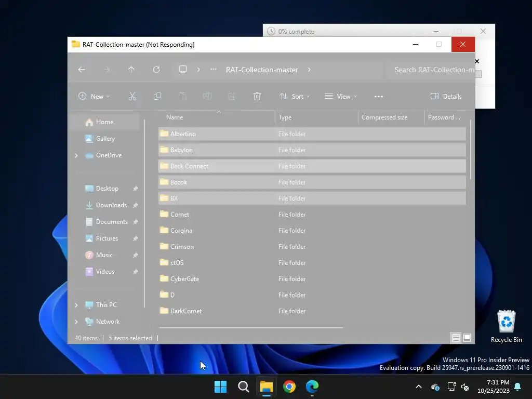The width and height of the screenshot is (532, 399).
Task: Select the Back Connect folder
Action: (x=312, y=166)
